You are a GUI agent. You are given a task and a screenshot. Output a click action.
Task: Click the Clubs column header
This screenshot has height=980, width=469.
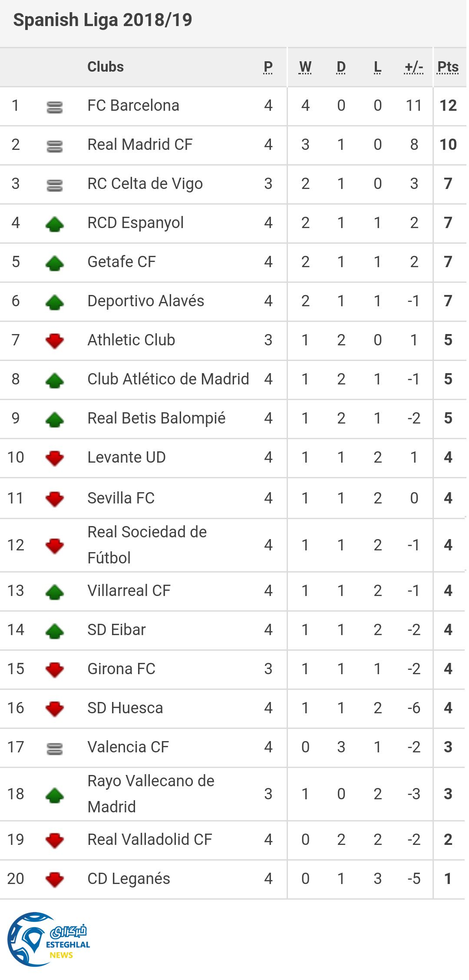[106, 67]
